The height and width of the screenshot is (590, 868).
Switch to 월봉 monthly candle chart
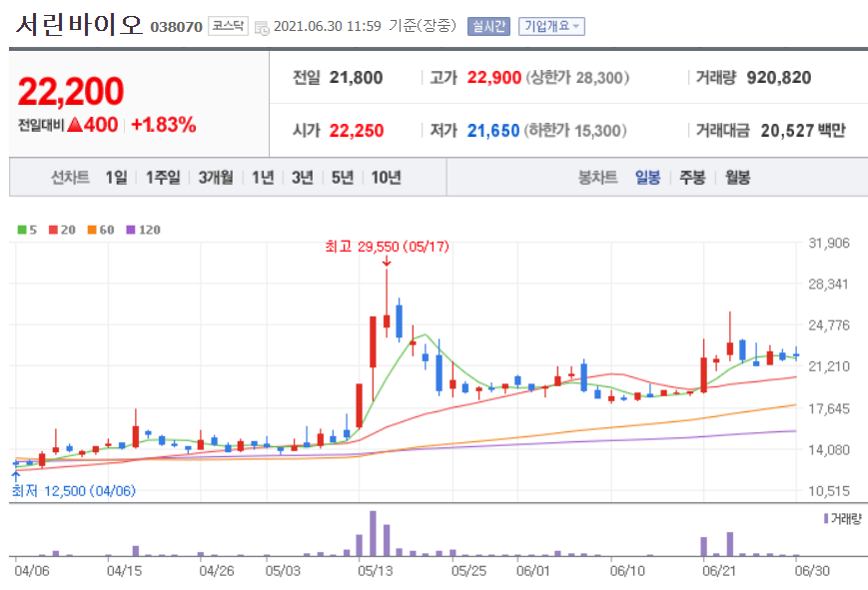[x=737, y=177]
